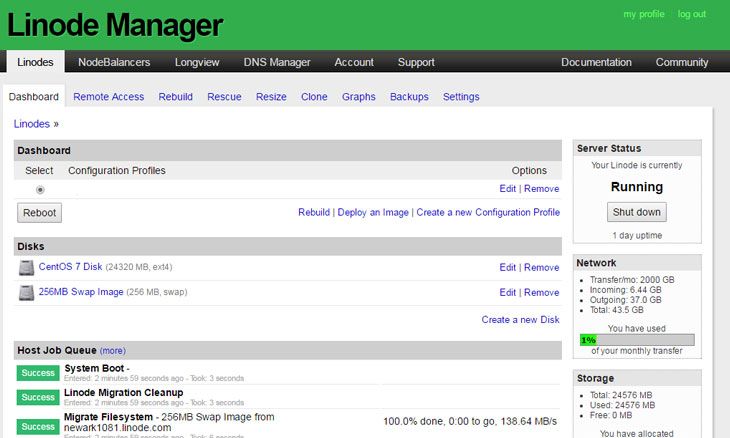Screen dimensions: 730x438
Task: Remove the 256MB Swap Image
Action: pos(541,292)
